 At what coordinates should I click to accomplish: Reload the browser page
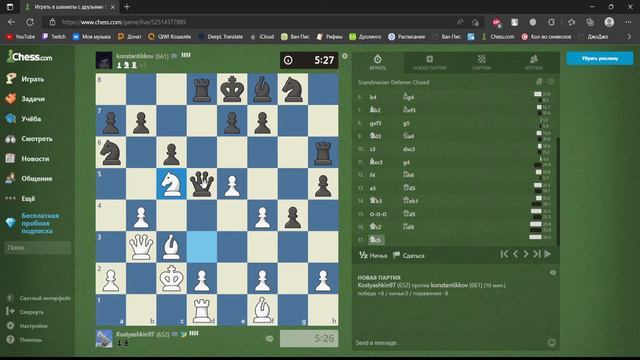30,22
